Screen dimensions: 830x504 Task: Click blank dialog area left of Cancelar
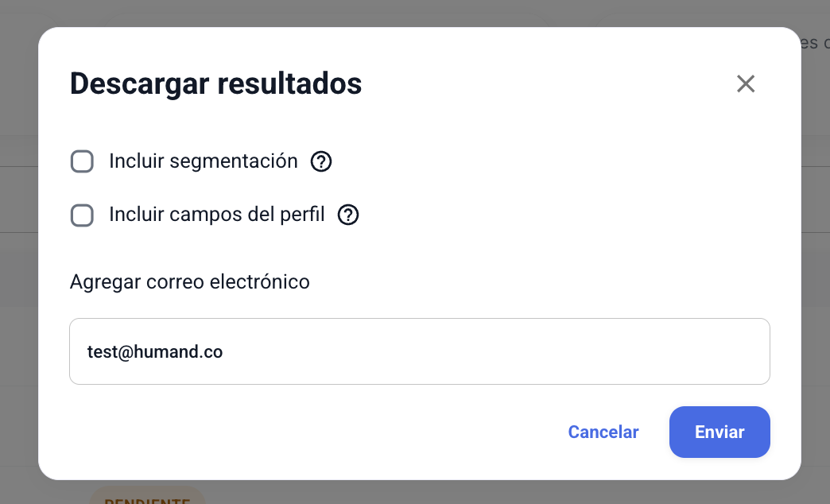click(318, 432)
